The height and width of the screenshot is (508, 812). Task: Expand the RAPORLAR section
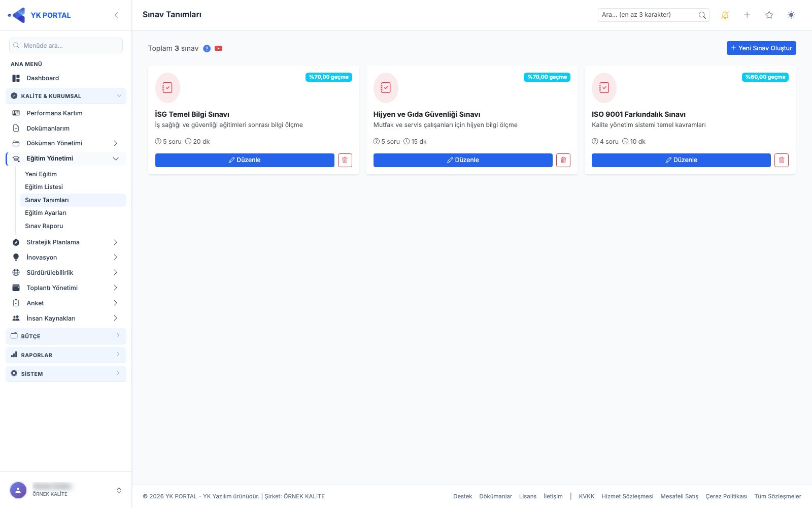tap(66, 355)
